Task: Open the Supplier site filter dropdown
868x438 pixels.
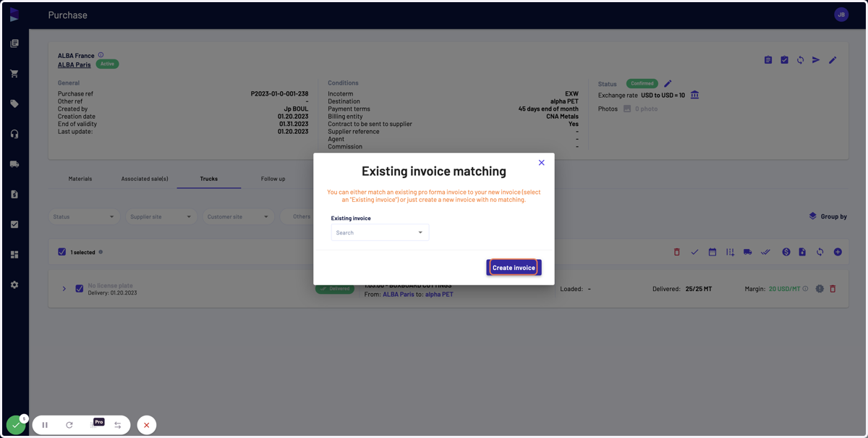Action: pyautogui.click(x=161, y=216)
